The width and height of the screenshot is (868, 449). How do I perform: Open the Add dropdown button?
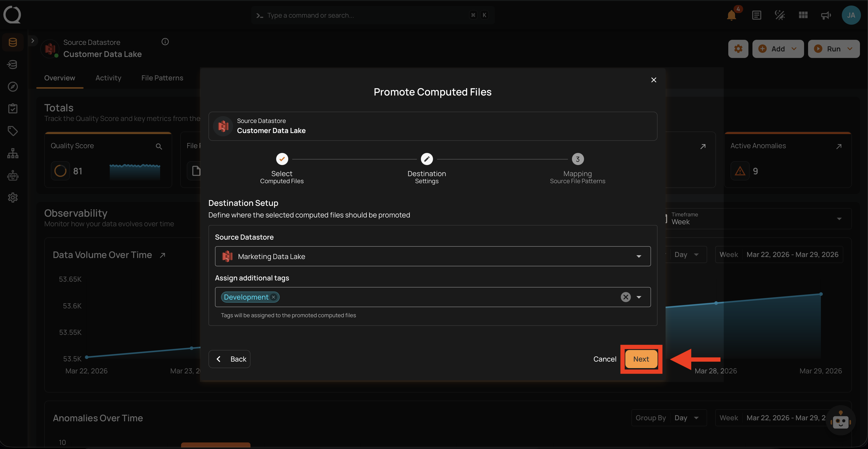click(x=778, y=49)
